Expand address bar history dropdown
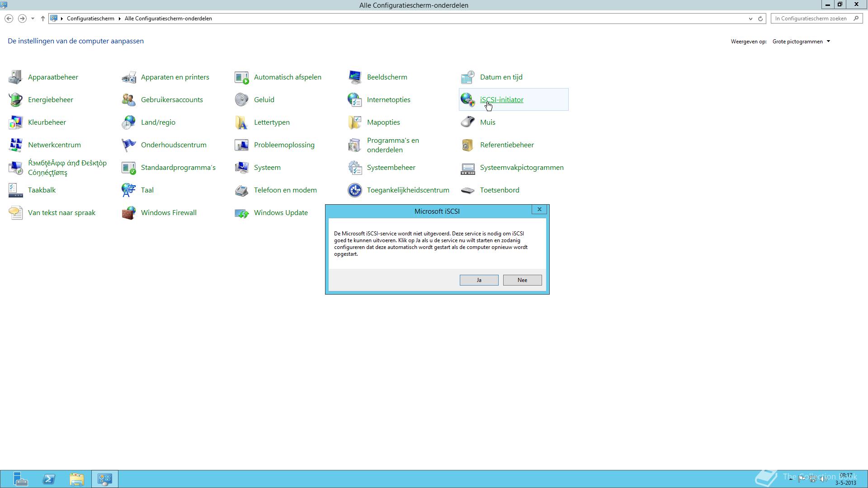868x488 pixels. (x=750, y=19)
